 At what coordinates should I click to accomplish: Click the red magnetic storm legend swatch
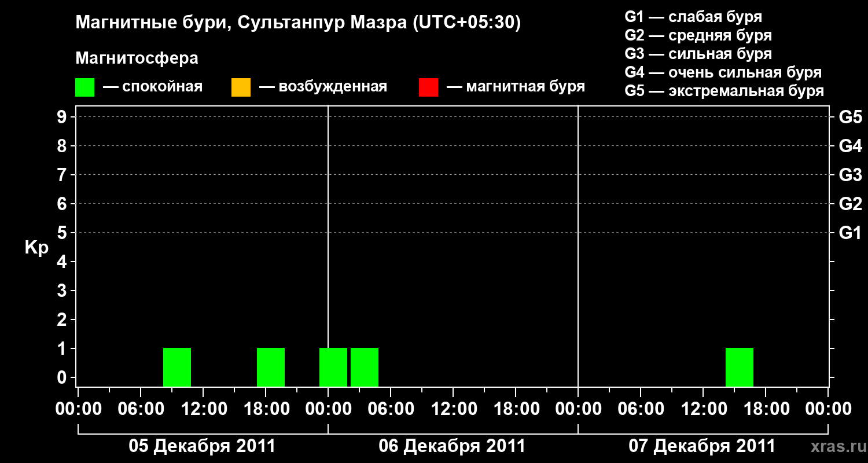pos(428,87)
